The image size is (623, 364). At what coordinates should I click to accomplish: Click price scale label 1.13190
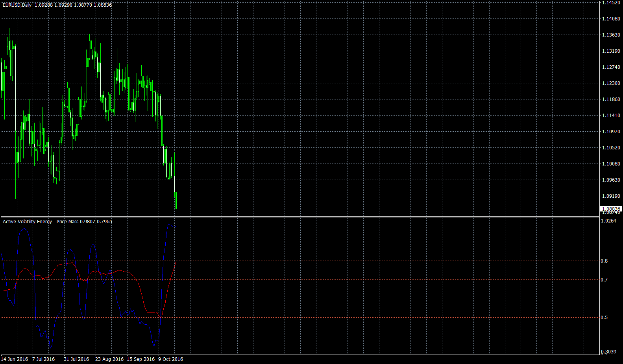pos(611,51)
